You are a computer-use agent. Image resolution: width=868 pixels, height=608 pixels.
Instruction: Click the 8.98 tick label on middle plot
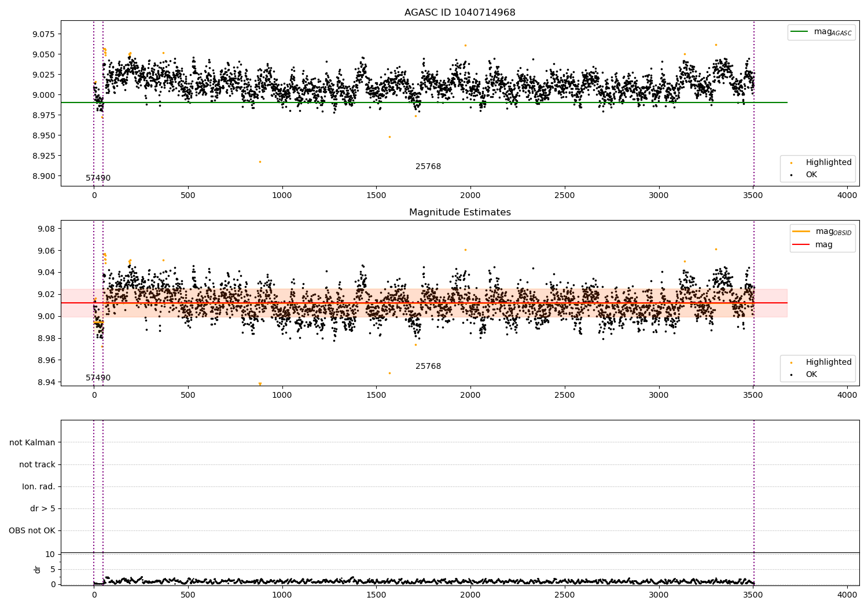(46, 338)
